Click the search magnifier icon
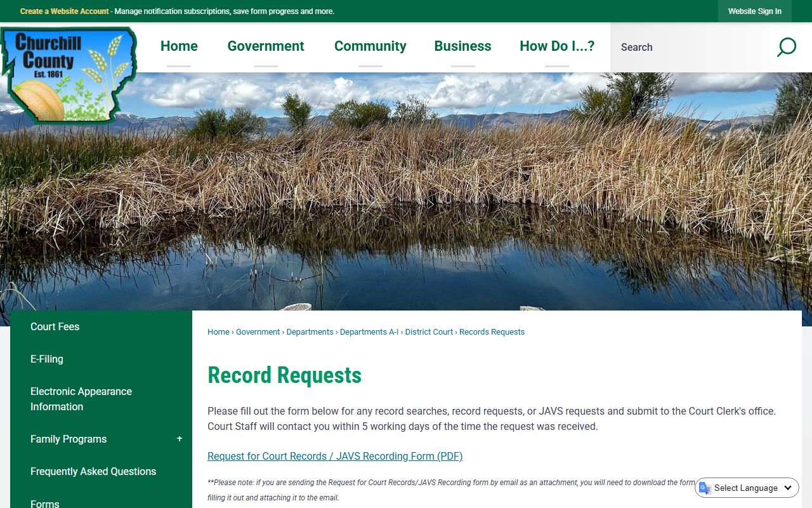The height and width of the screenshot is (508, 812). point(786,47)
